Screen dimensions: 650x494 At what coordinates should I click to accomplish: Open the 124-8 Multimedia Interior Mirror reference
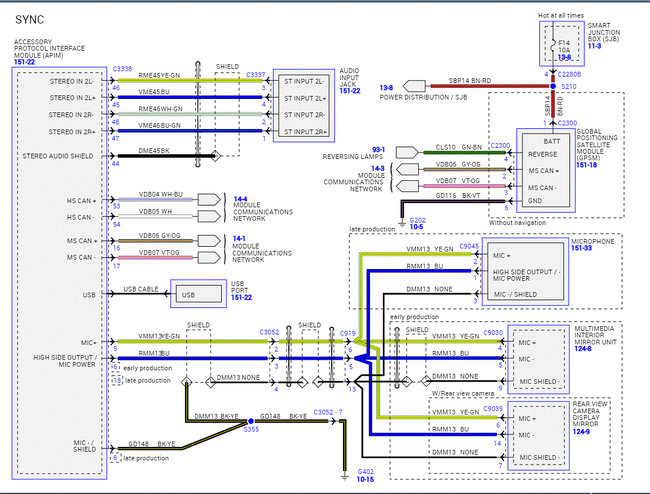pyautogui.click(x=583, y=349)
